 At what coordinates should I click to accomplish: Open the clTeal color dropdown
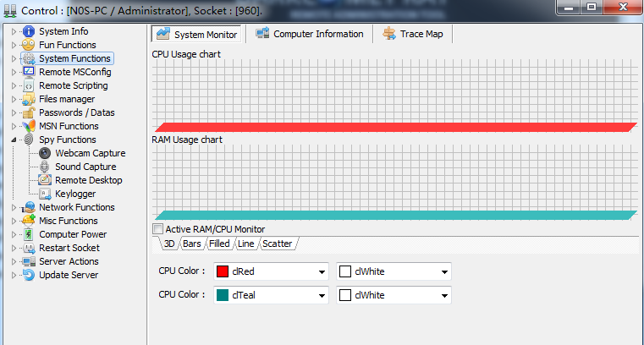click(x=322, y=295)
